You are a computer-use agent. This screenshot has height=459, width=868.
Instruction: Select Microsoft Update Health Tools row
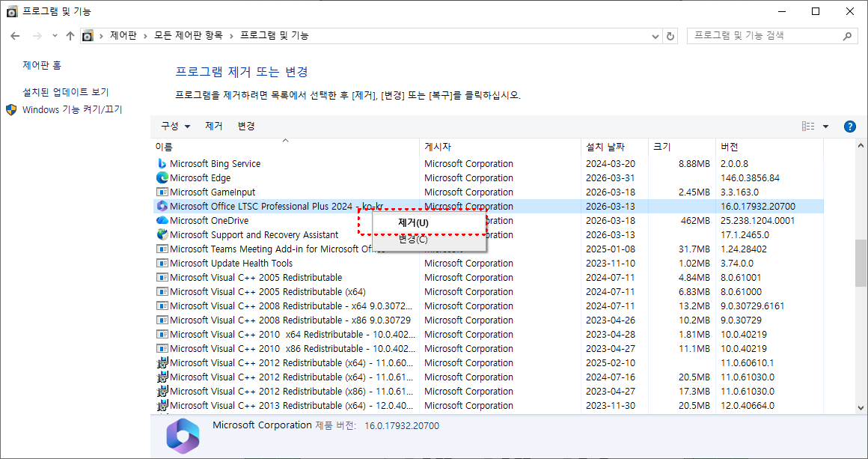click(231, 264)
